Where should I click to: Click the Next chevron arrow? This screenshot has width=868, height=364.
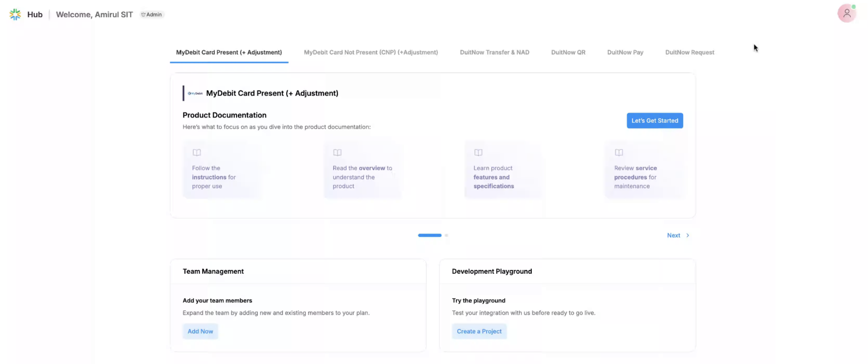tap(688, 235)
